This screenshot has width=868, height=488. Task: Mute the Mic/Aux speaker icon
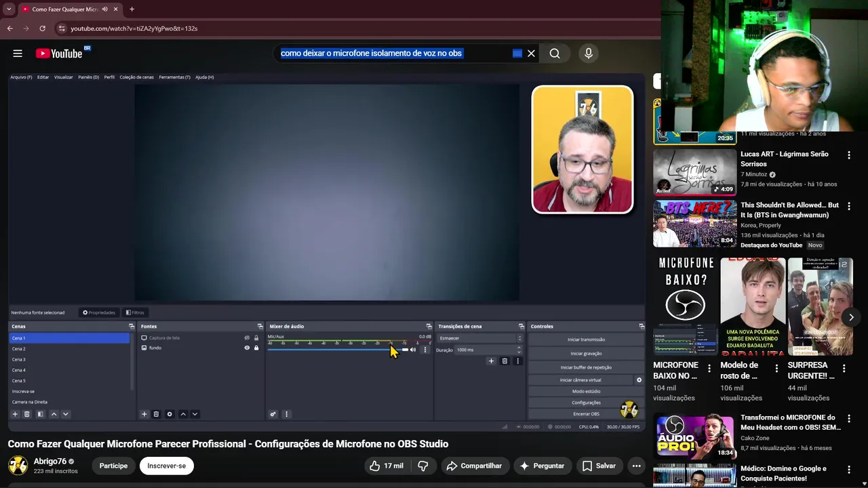[x=413, y=350]
